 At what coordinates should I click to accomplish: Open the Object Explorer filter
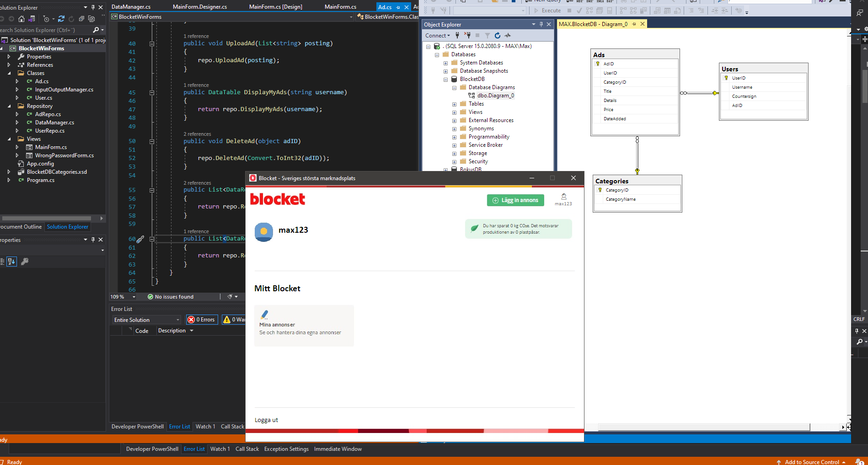tap(488, 35)
